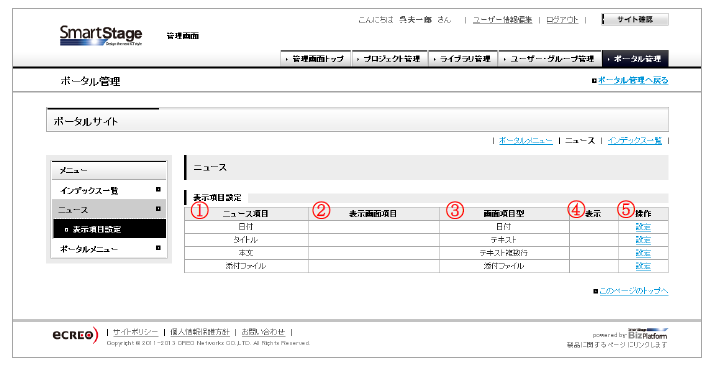Image resolution: width=721 pixels, height=365 pixels.
Task: Click the SmartStage logo
Action: pyautogui.click(x=101, y=35)
